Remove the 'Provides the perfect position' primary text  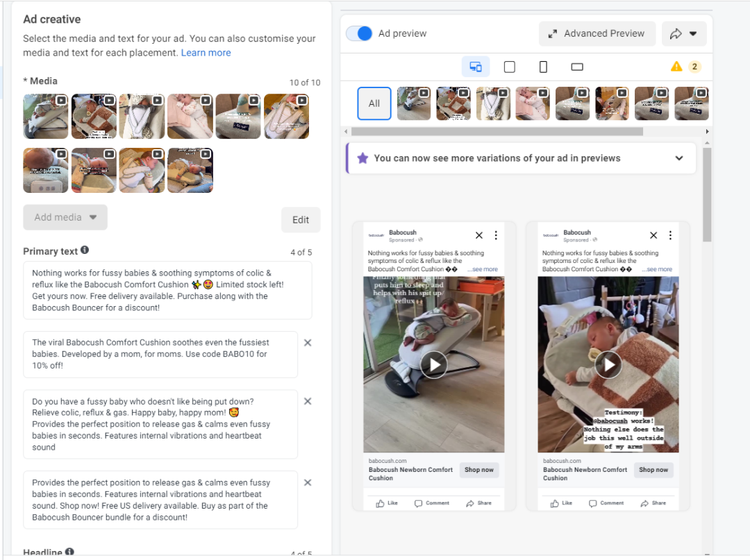[308, 482]
